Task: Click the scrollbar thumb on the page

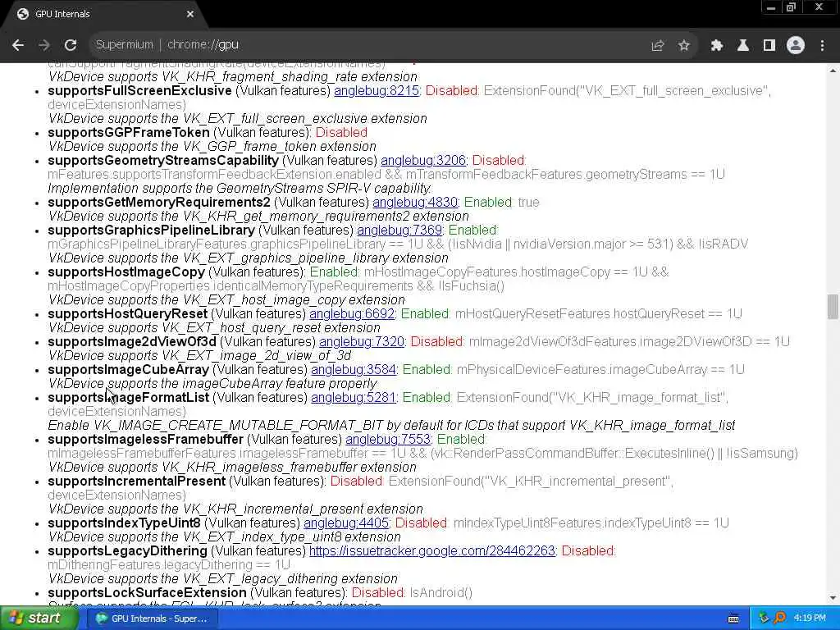Action: pyautogui.click(x=833, y=307)
